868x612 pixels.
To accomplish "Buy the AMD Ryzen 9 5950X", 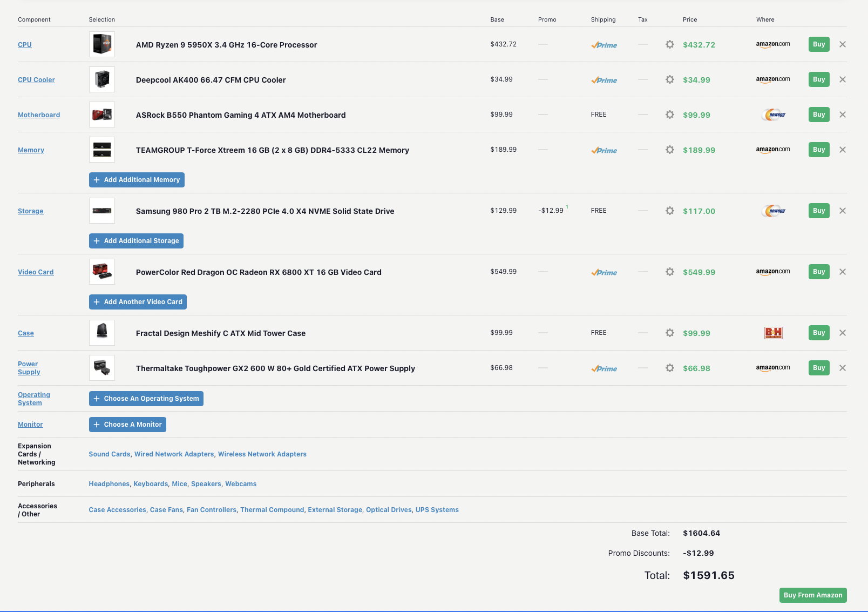I will [819, 44].
